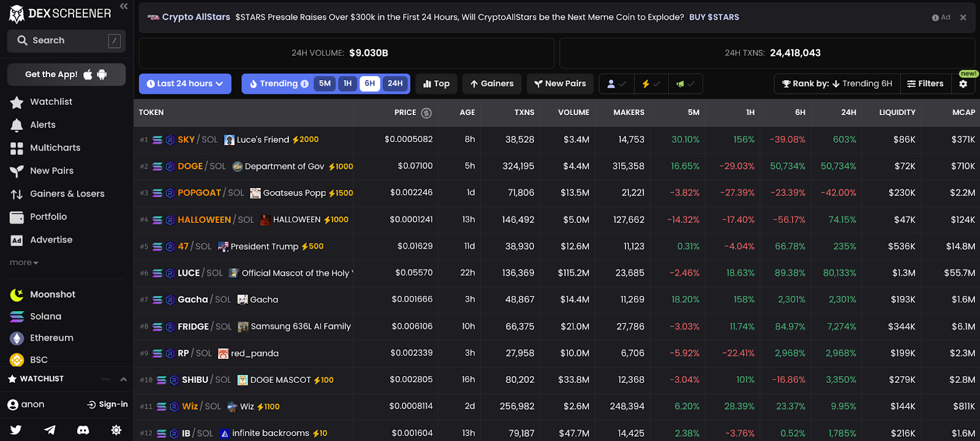The width and height of the screenshot is (980, 441).
Task: Sort by the TXNS column header
Action: (524, 113)
